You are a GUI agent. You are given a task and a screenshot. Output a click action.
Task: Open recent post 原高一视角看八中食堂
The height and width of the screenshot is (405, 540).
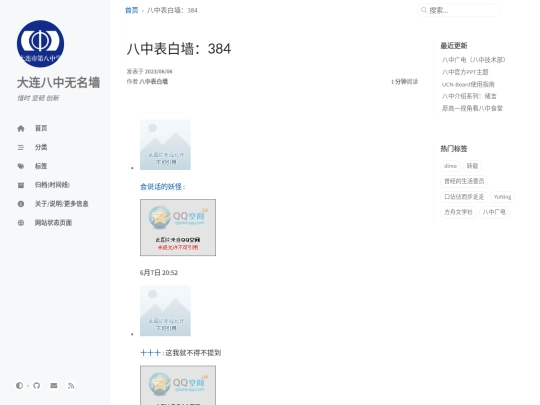pyautogui.click(x=472, y=108)
